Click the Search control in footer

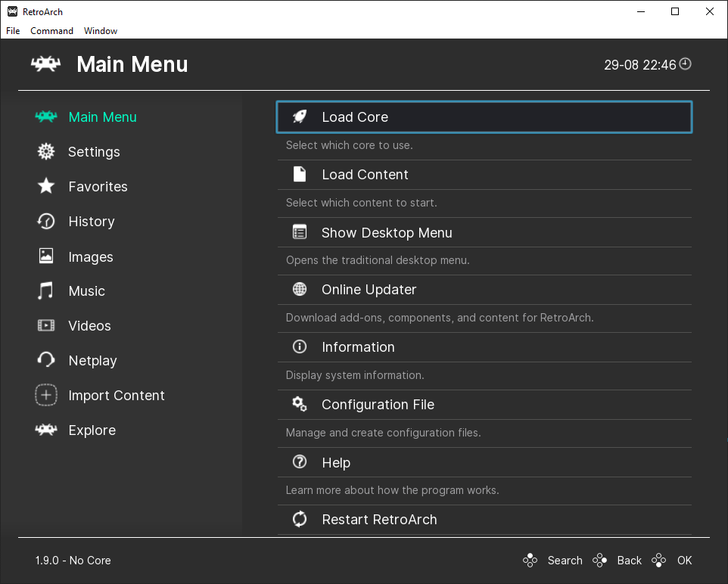tap(565, 561)
